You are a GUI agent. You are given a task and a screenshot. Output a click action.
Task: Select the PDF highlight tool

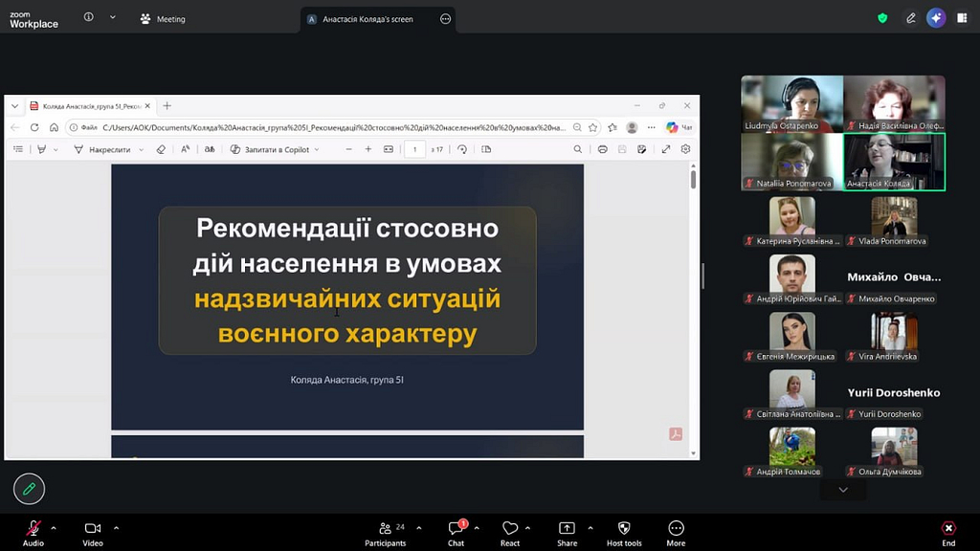(x=42, y=149)
